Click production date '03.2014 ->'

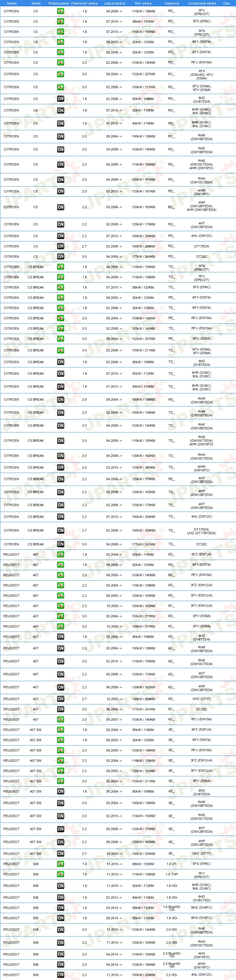click(x=114, y=908)
